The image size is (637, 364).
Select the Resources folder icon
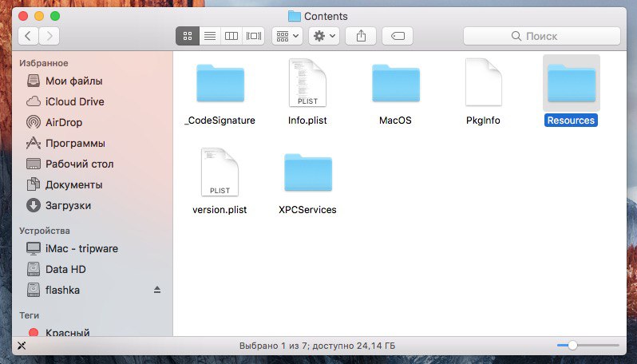click(572, 83)
